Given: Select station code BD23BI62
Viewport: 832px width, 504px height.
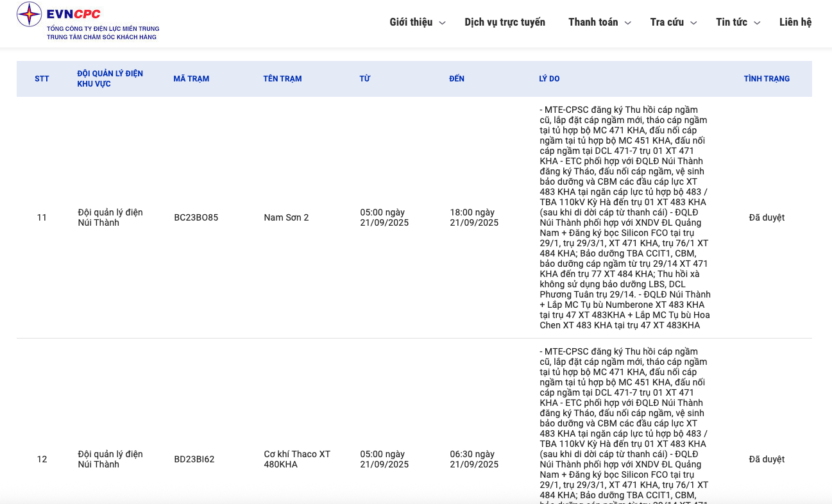Looking at the screenshot, I should click(194, 459).
